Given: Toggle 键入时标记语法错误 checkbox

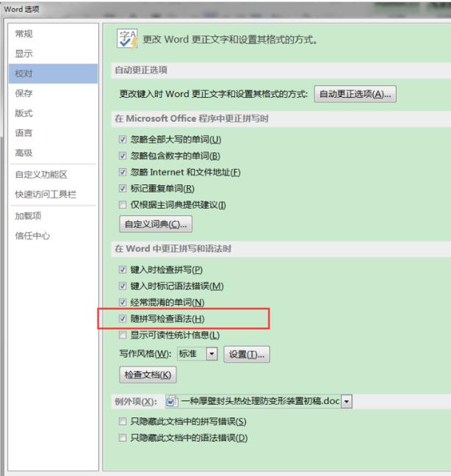Looking at the screenshot, I should [123, 286].
